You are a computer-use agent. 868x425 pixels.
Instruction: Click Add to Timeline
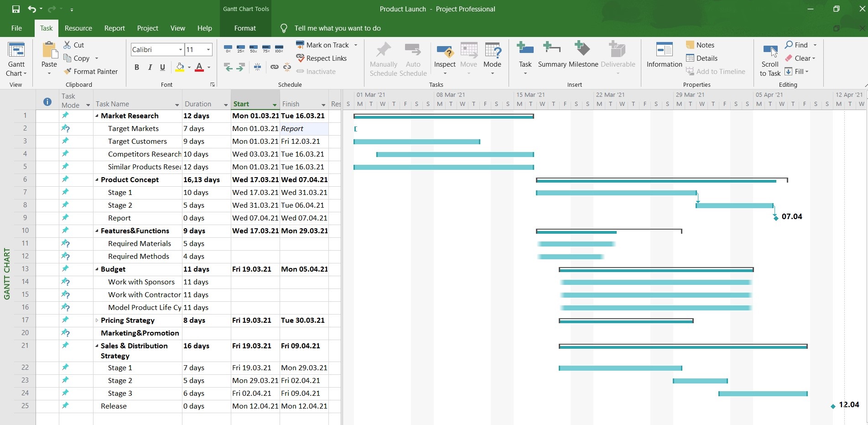point(716,71)
